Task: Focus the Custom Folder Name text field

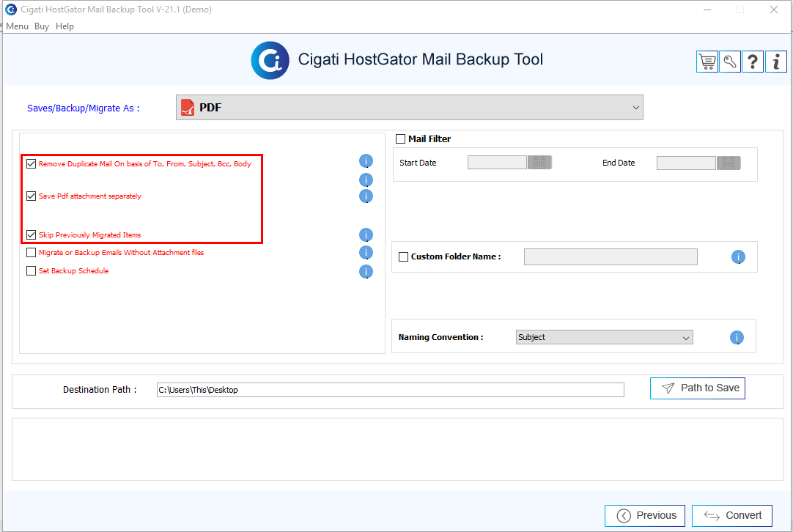Action: click(611, 257)
